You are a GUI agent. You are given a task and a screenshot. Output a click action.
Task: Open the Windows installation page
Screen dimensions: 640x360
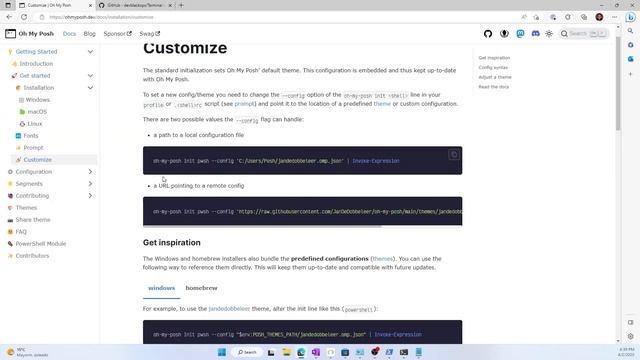(38, 100)
